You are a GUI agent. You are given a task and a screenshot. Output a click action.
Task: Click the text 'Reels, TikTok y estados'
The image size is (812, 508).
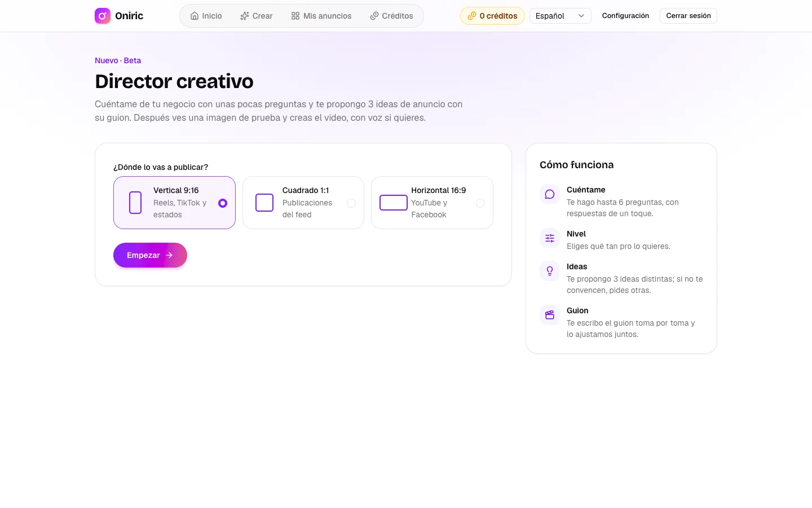[x=180, y=209]
